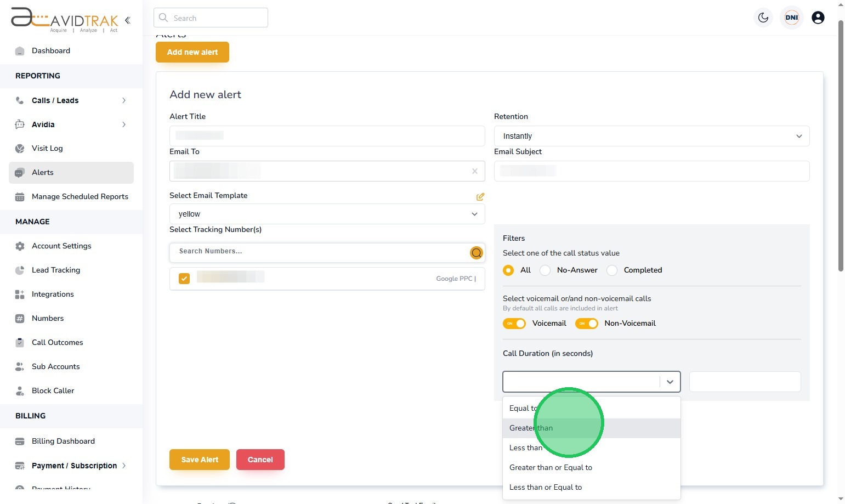Viewport: 845px width, 504px height.
Task: Click the Dashboard sidebar icon
Action: [20, 51]
